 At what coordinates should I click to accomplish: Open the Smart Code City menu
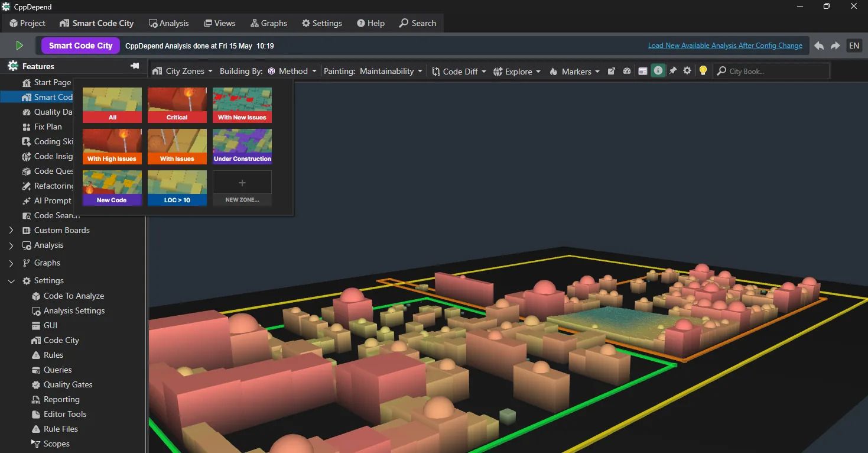pyautogui.click(x=97, y=23)
